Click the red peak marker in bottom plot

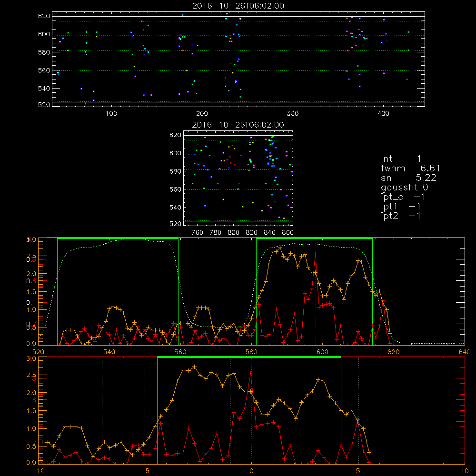[x=251, y=373]
